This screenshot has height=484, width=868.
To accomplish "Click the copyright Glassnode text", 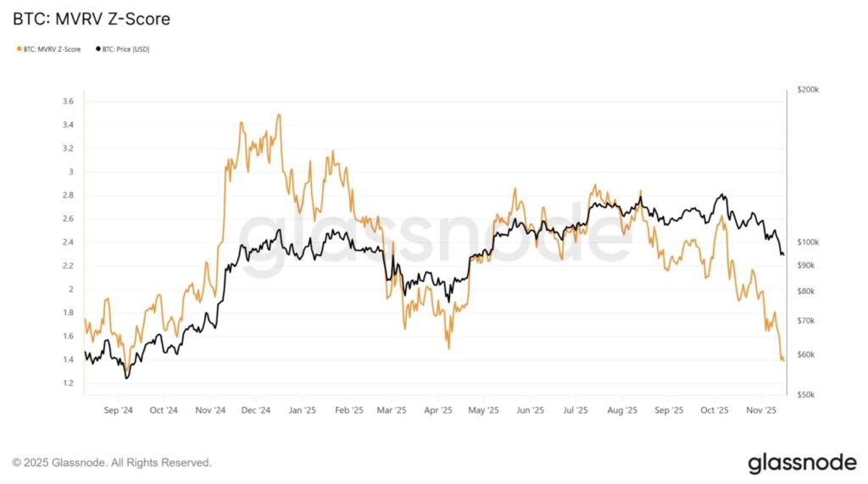I will tap(112, 463).
